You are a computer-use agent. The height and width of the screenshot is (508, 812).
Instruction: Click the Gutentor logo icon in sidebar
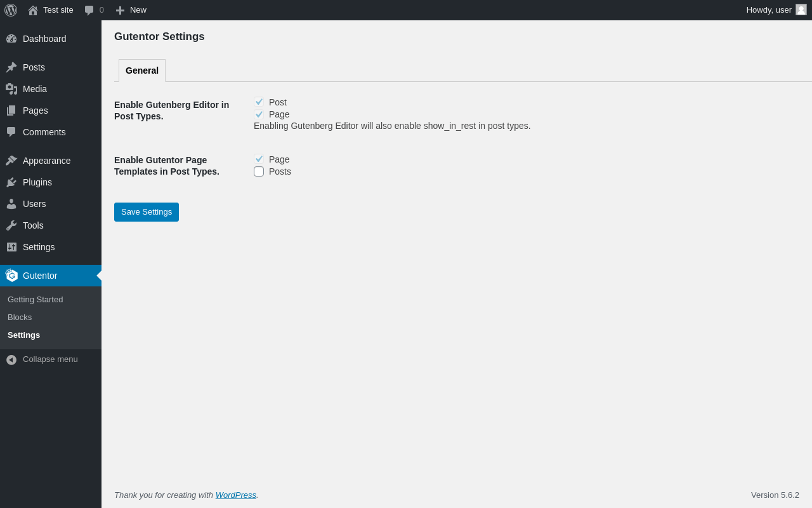pyautogui.click(x=11, y=276)
